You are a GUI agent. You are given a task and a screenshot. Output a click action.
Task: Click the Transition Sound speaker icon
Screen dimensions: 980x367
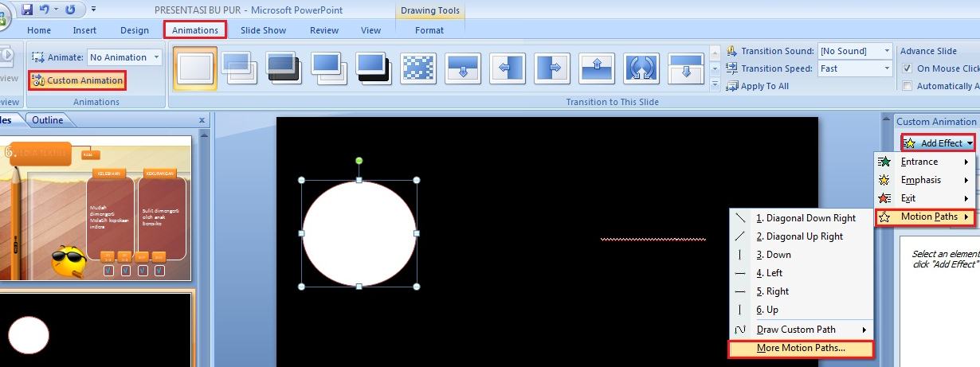pyautogui.click(x=732, y=51)
